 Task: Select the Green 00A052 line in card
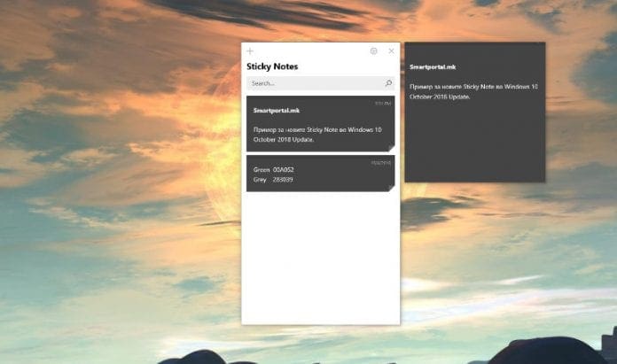click(273, 168)
